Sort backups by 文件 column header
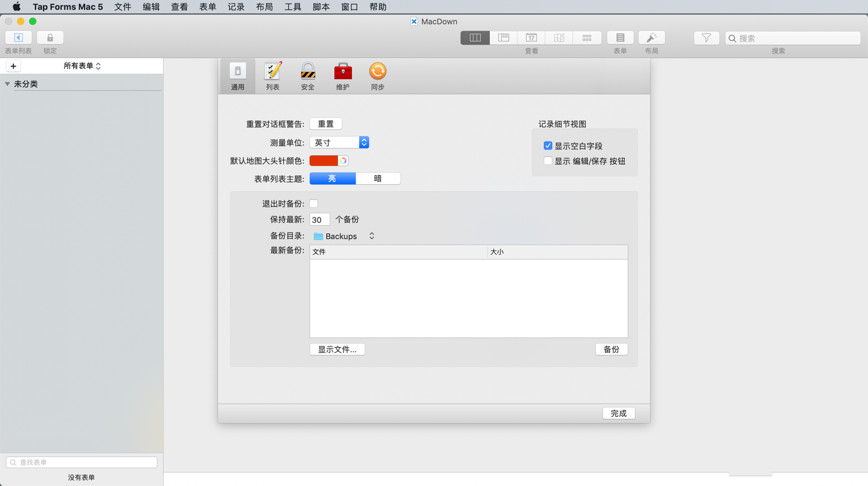Image resolution: width=868 pixels, height=486 pixels. [398, 252]
